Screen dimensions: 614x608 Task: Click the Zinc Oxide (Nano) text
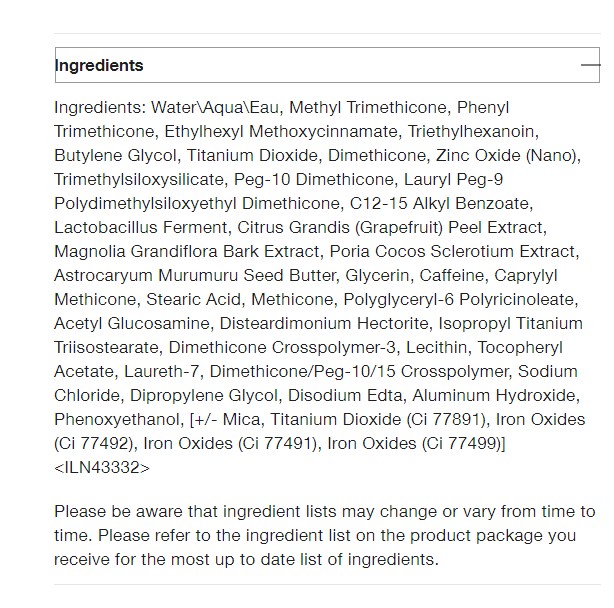pyautogui.click(x=507, y=155)
